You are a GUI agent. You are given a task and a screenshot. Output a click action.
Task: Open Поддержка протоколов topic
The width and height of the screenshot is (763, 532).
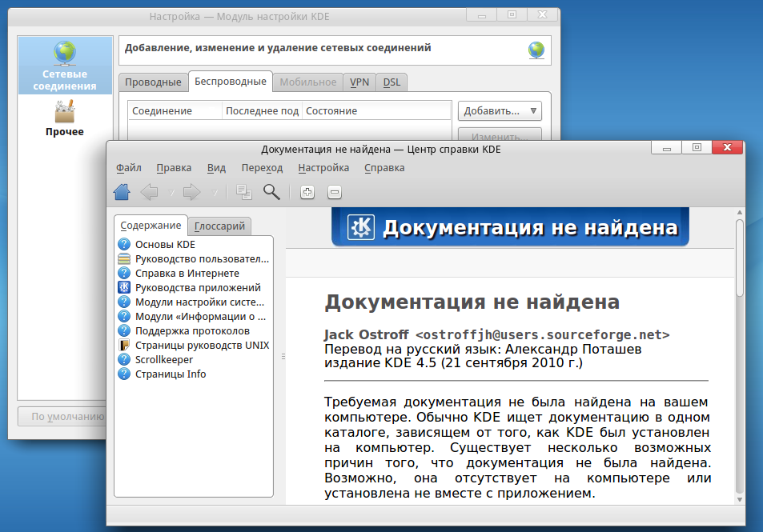pyautogui.click(x=192, y=331)
